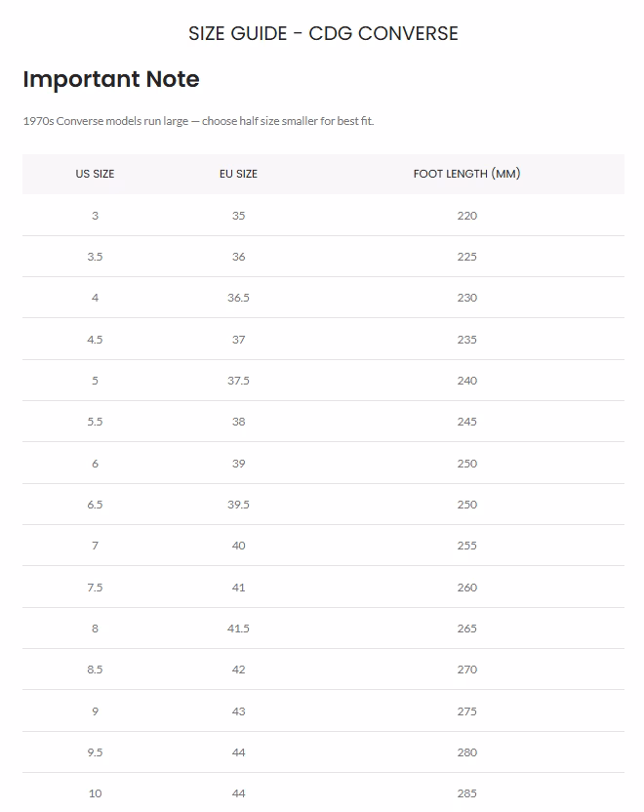Click EU size 36 cell

click(238, 257)
